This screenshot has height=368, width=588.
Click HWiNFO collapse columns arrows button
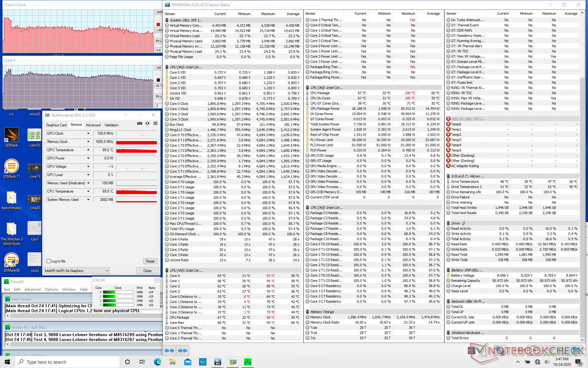tap(183, 350)
